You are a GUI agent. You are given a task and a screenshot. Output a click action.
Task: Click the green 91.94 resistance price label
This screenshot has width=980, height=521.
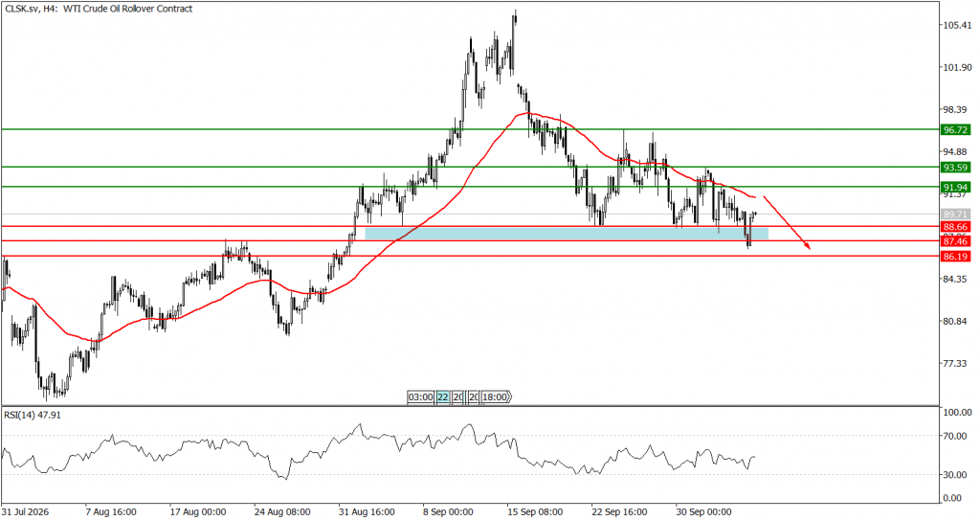click(956, 187)
